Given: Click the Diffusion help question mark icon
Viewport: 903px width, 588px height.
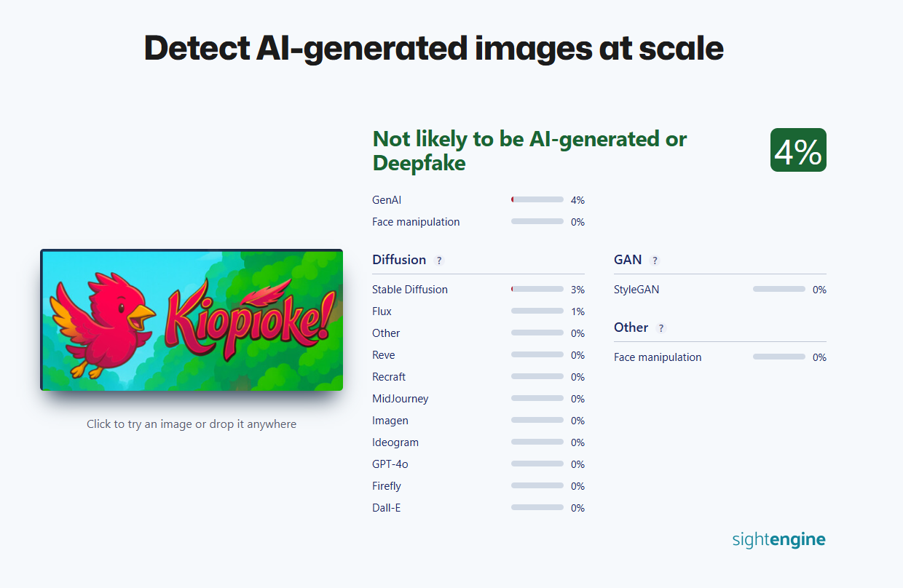Looking at the screenshot, I should [x=438, y=261].
